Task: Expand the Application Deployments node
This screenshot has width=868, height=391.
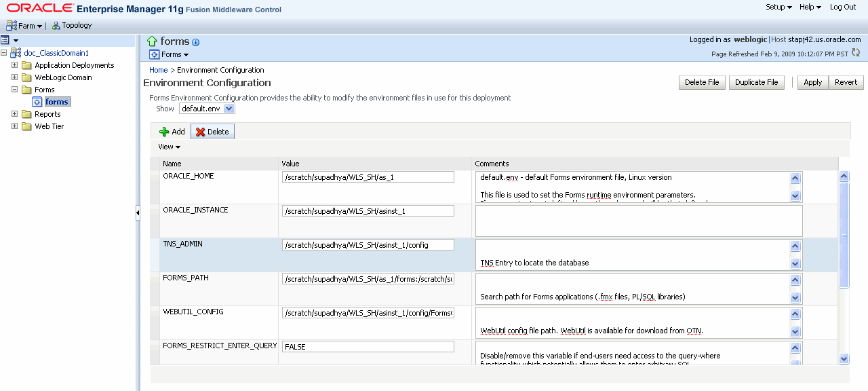Action: [15, 64]
